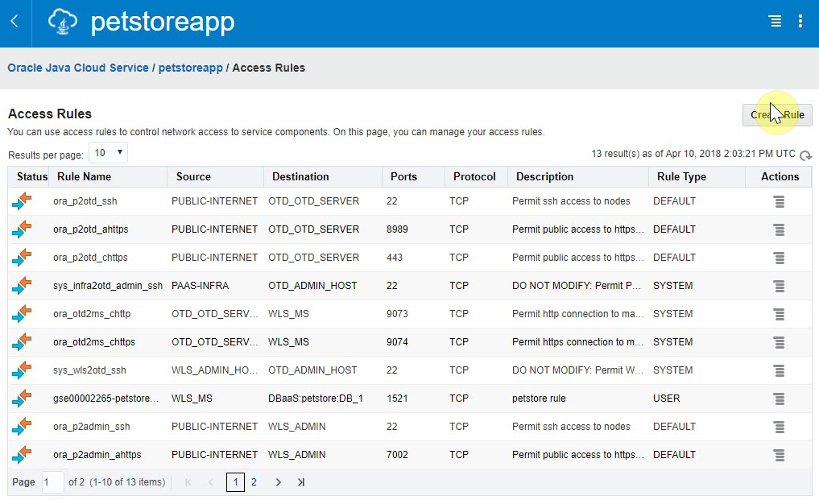The height and width of the screenshot is (504, 819).
Task: Open actions menu for sys_wls2otd_ssh
Action: tap(779, 371)
